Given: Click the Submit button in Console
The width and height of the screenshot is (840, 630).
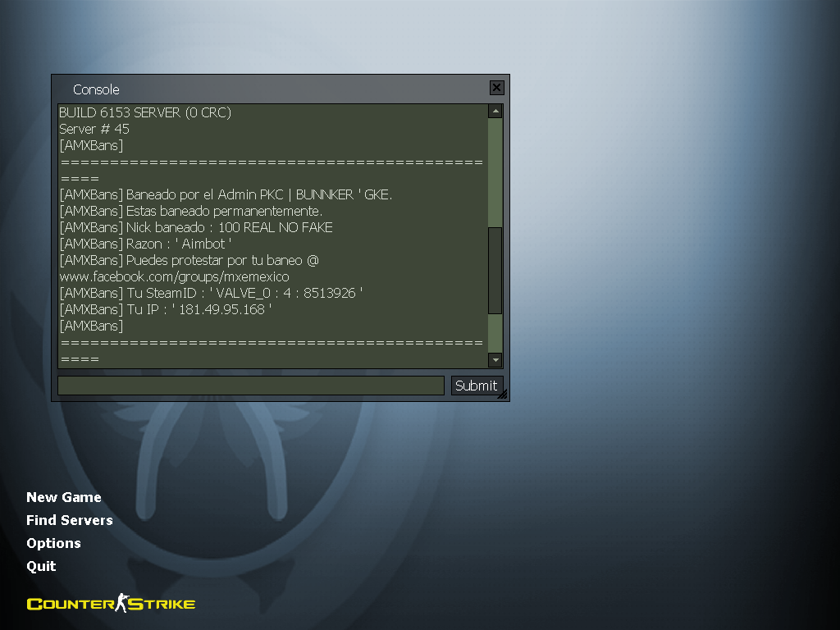Looking at the screenshot, I should (x=477, y=386).
